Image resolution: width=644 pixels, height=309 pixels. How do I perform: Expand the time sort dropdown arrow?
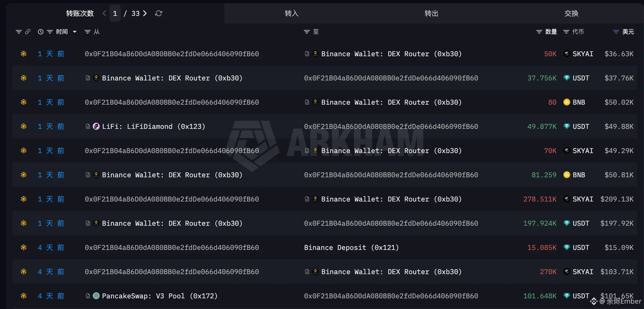75,32
